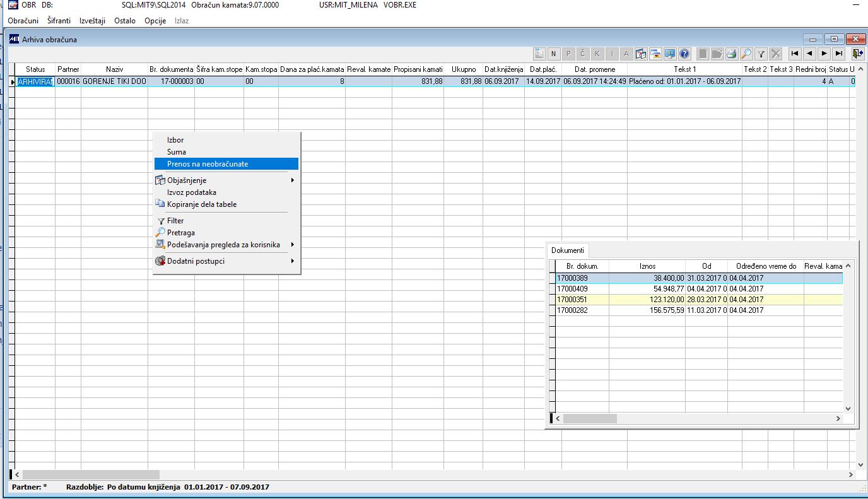The image size is (868, 499).
Task: Switch to the Dokumenti tab
Action: point(568,250)
